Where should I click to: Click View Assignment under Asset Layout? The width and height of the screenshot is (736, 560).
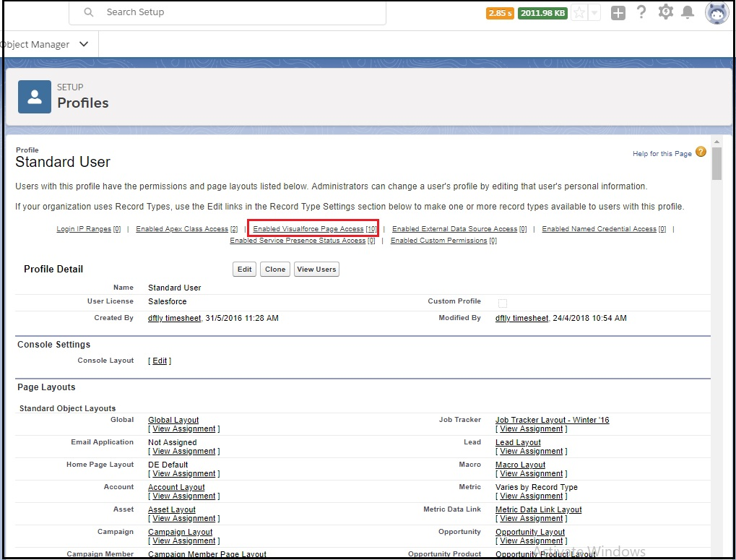184,519
